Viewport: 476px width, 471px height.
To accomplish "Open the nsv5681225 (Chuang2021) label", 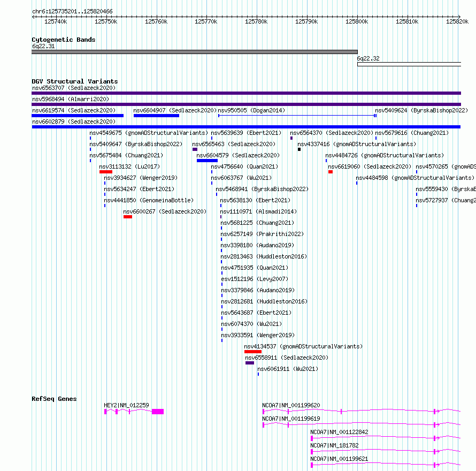I will click(257, 223).
